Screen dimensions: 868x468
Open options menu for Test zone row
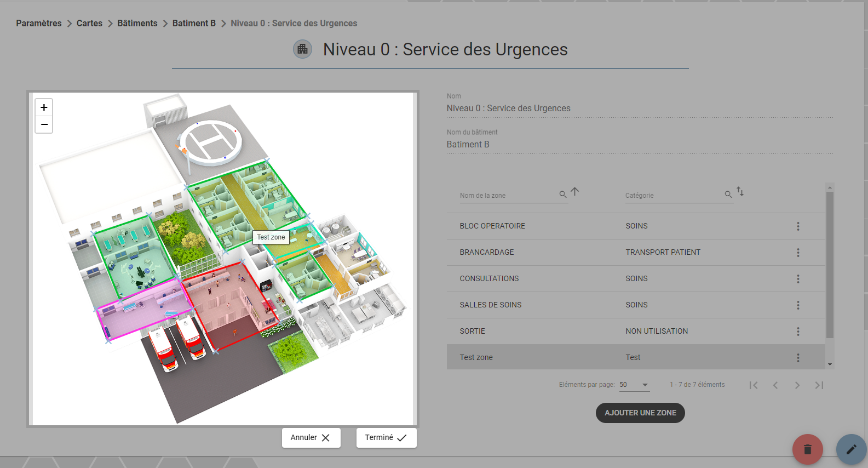pyautogui.click(x=798, y=358)
